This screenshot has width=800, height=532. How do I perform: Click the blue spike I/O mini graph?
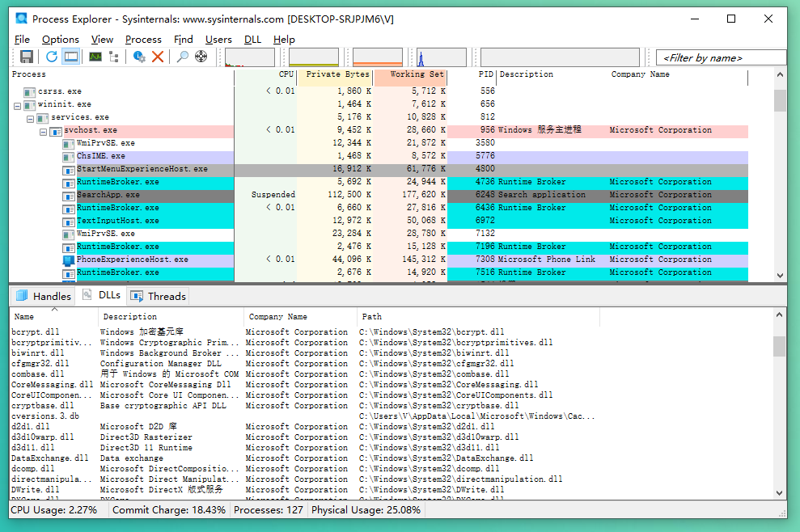pos(442,57)
